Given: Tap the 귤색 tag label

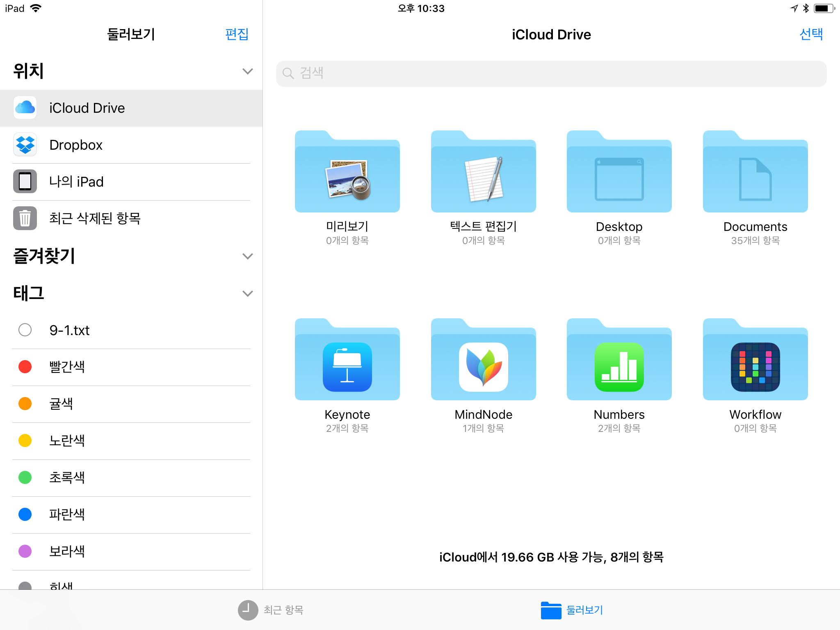Looking at the screenshot, I should point(61,404).
